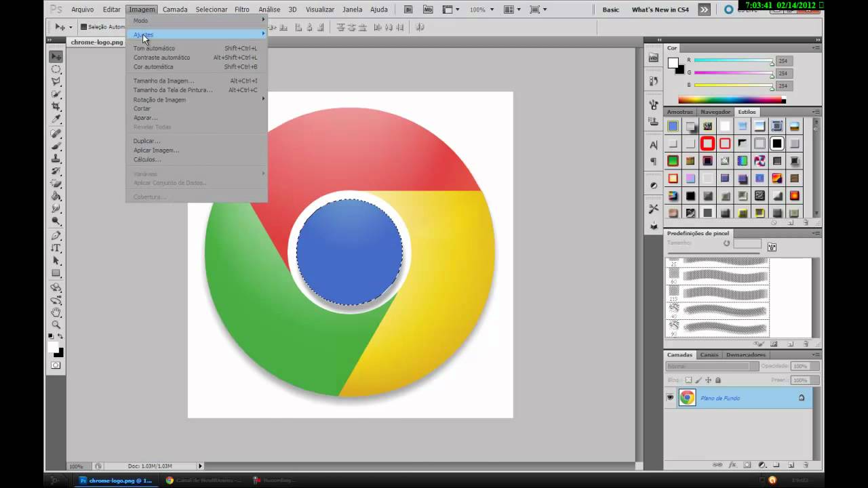Choose Cor automática menu entry
The image size is (868, 488).
(196, 67)
